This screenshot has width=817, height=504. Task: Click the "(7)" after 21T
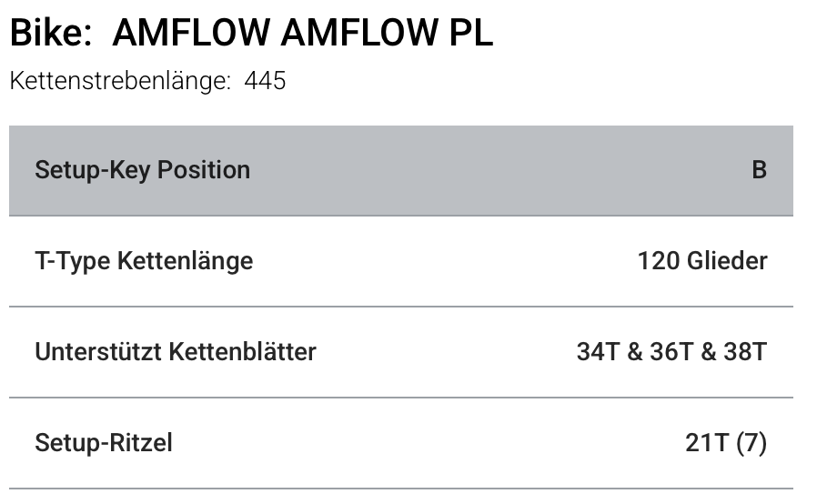(751, 443)
